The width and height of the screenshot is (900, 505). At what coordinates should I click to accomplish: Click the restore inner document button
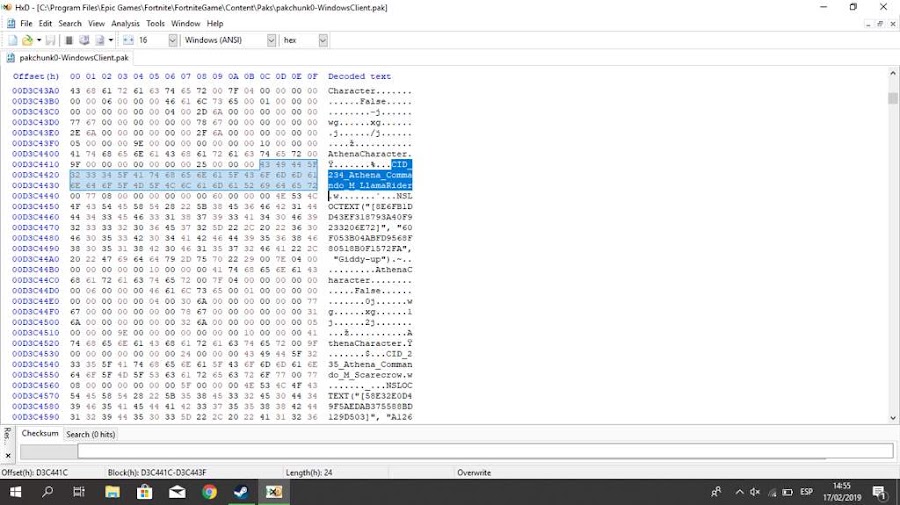[x=880, y=24]
